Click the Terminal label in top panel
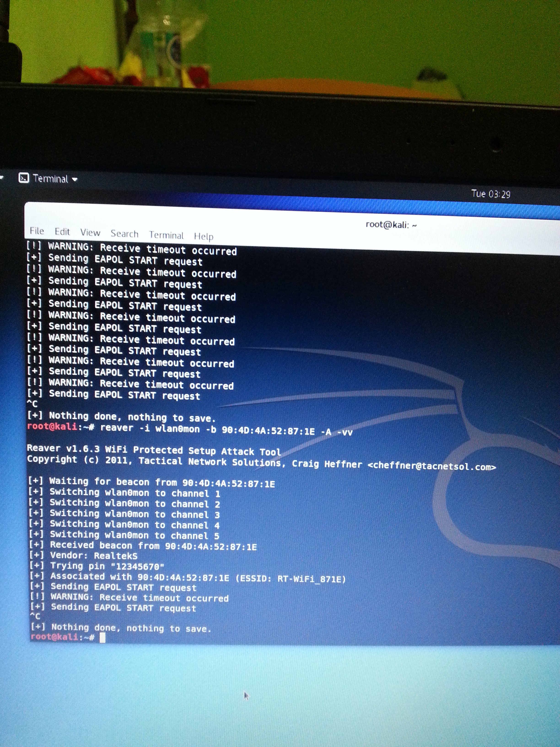 tap(50, 179)
